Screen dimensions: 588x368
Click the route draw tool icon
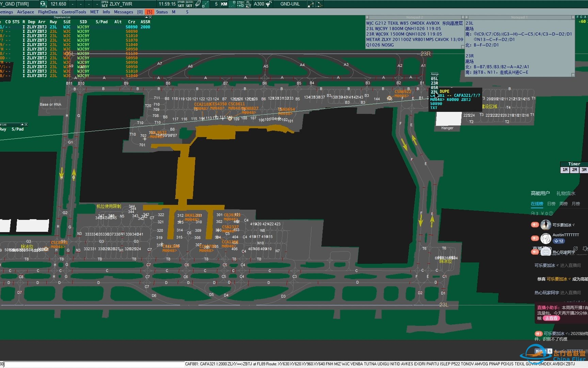click(311, 4)
